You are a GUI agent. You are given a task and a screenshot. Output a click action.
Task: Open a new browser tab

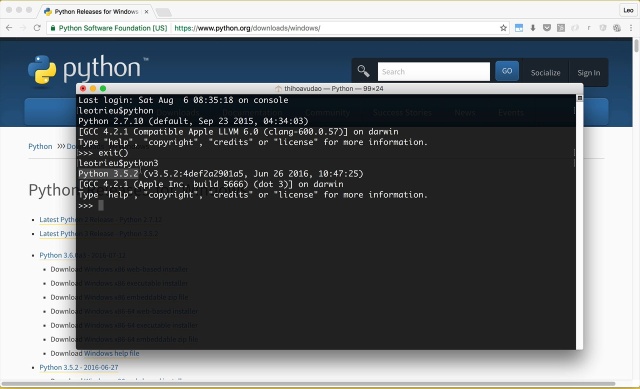click(x=163, y=12)
